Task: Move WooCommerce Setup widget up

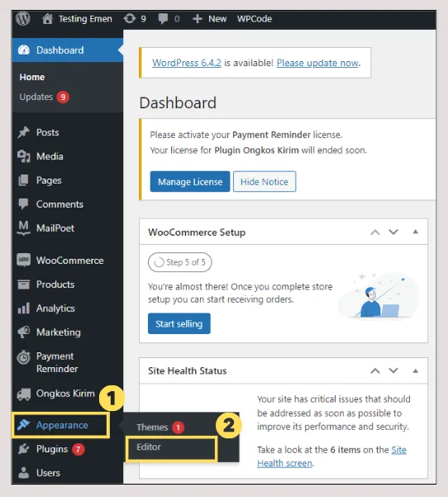Action: click(375, 232)
